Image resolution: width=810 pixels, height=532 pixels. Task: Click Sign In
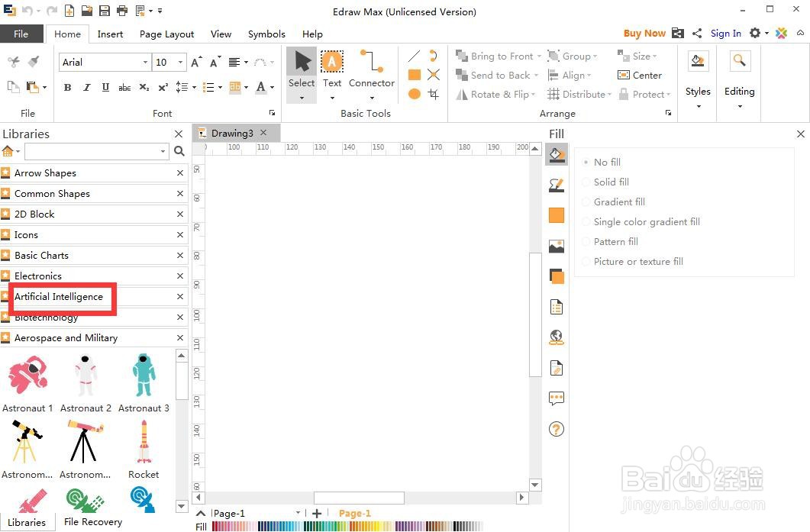725,34
